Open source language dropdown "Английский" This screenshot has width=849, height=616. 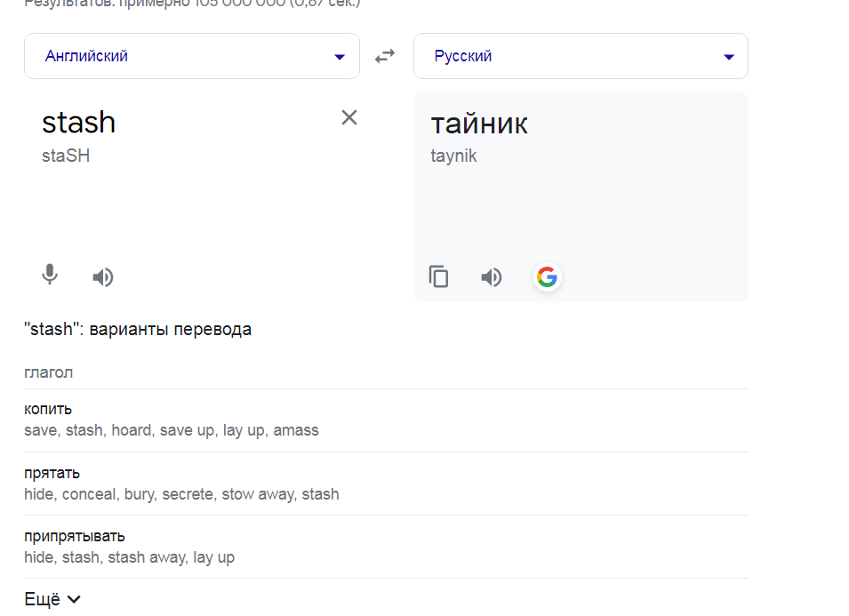click(192, 56)
